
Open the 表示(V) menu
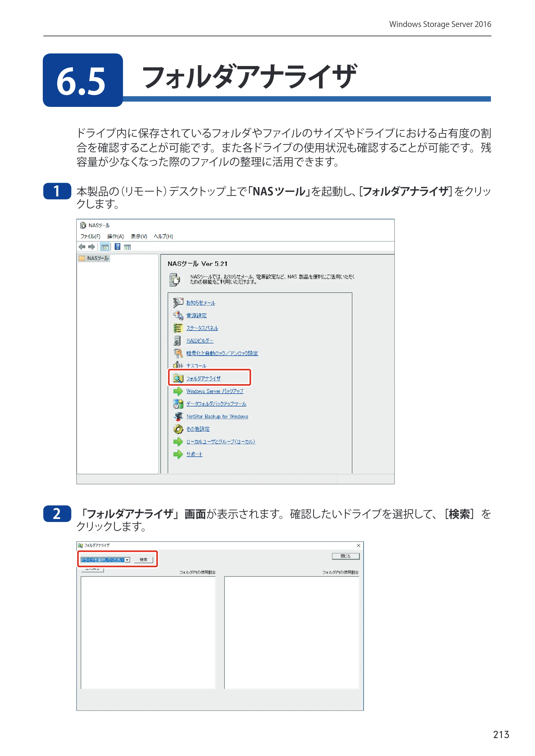coord(139,236)
